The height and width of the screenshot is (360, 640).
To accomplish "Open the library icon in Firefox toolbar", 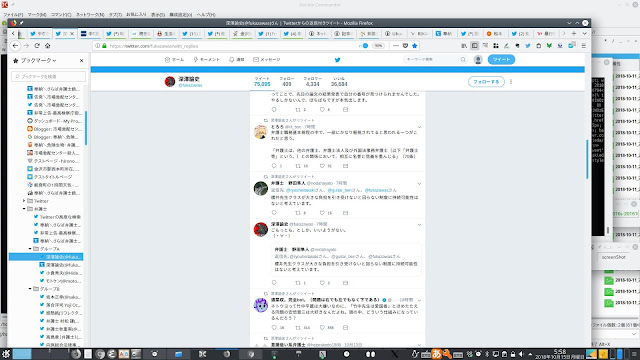I will (x=464, y=46).
